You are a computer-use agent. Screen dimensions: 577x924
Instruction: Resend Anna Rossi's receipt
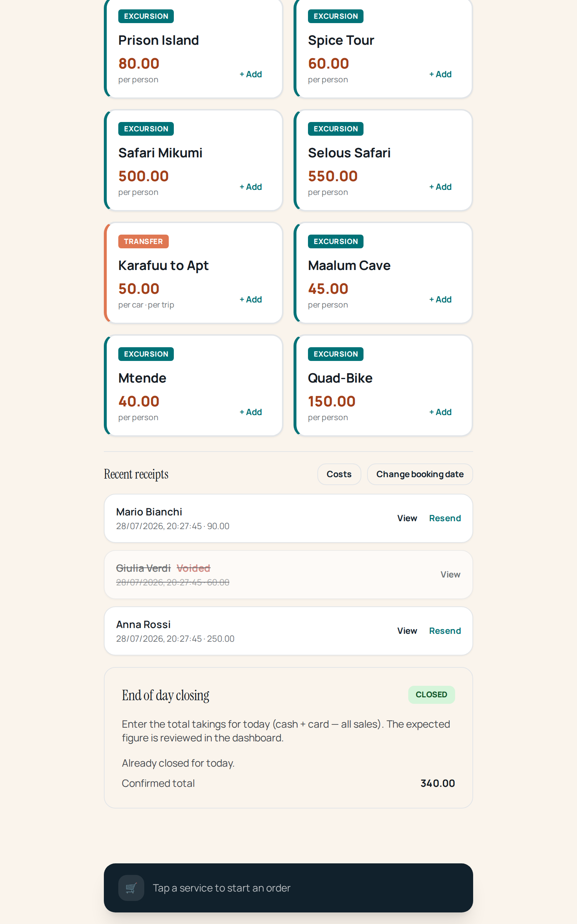[x=445, y=631]
